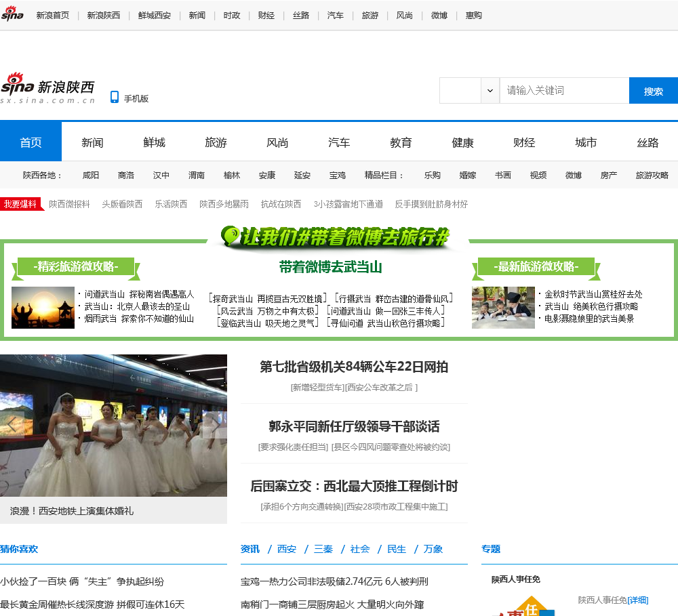Open caption 浪漫！西安地铁上演集体婚礼
This screenshot has width=678, height=616.
(x=72, y=511)
